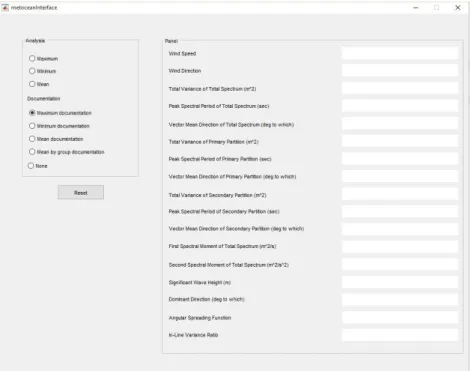Image resolution: width=471 pixels, height=371 pixels.
Task: Focus Peak Spectral Period of Primary Partition field
Action: pos(400,159)
